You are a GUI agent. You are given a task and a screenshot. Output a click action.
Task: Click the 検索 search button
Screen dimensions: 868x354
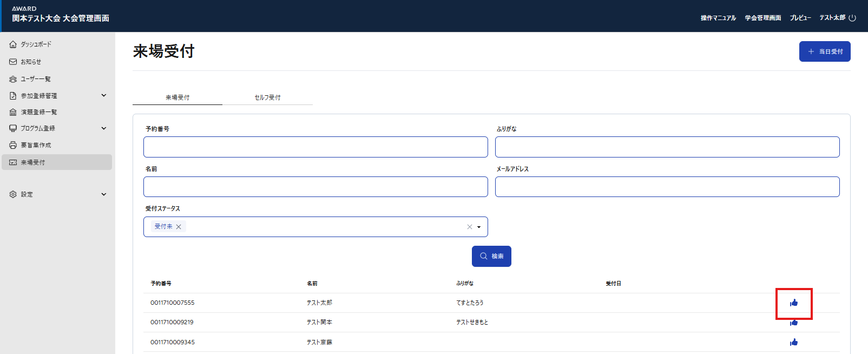[x=491, y=256]
